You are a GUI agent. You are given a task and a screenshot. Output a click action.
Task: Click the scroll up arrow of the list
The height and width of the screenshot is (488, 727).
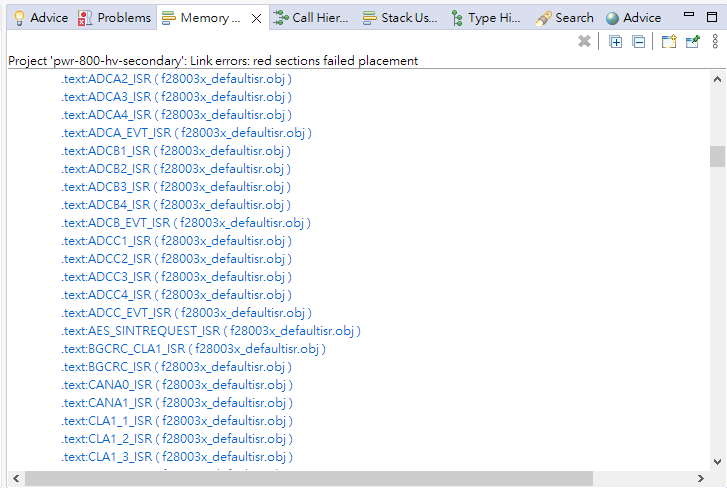coord(717,79)
